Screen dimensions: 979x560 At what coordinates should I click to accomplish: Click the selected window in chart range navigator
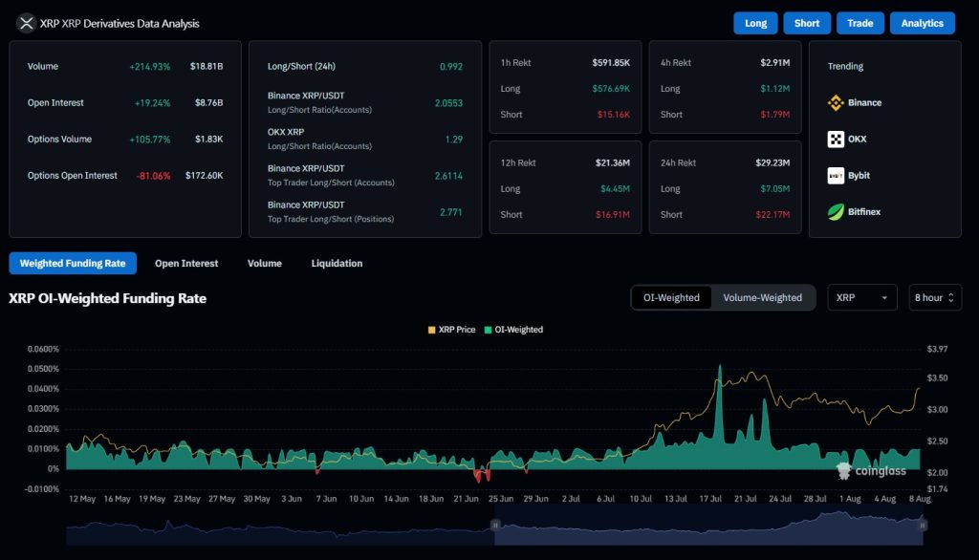pos(708,526)
